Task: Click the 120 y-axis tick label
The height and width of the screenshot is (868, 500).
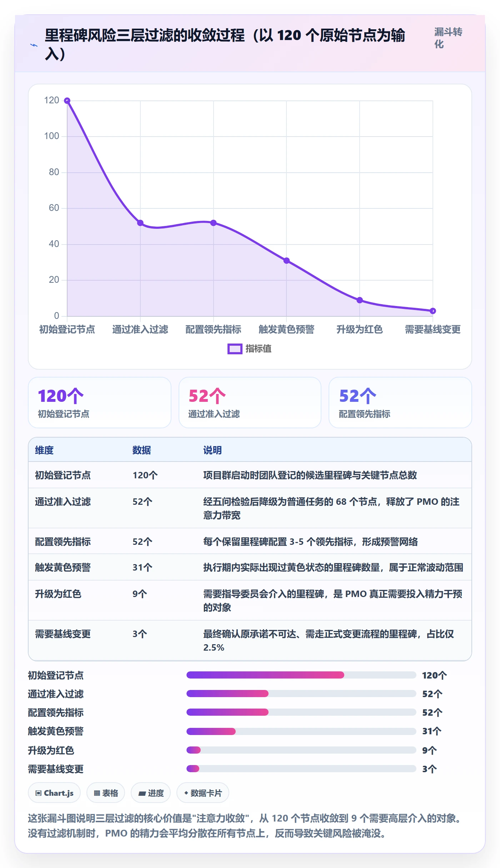Action: 52,100
